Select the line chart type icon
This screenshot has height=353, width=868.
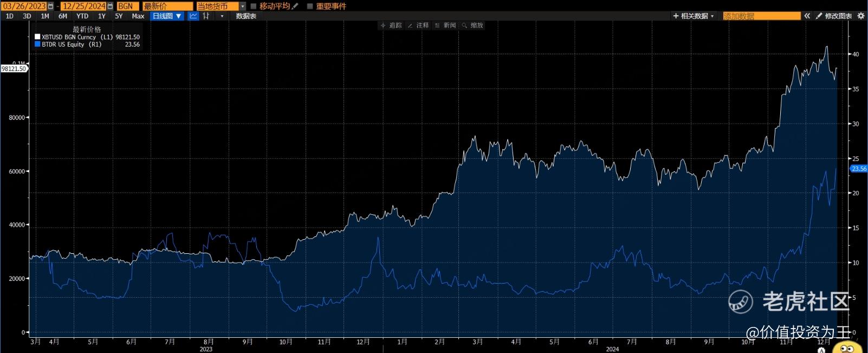[193, 16]
